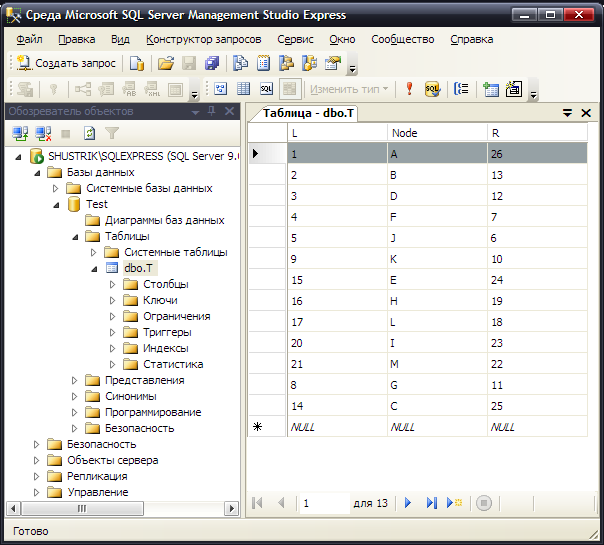Click the cell containing Node value K
The height and width of the screenshot is (545, 604).
437,259
